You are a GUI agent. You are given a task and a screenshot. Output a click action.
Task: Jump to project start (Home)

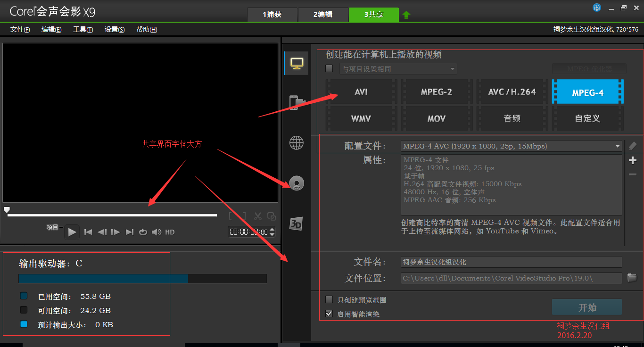[88, 232]
